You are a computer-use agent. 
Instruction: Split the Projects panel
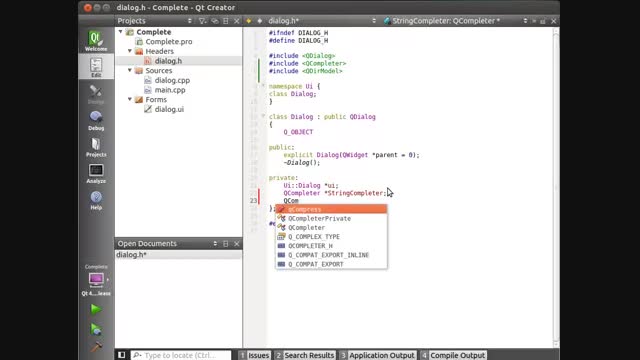pos(226,21)
